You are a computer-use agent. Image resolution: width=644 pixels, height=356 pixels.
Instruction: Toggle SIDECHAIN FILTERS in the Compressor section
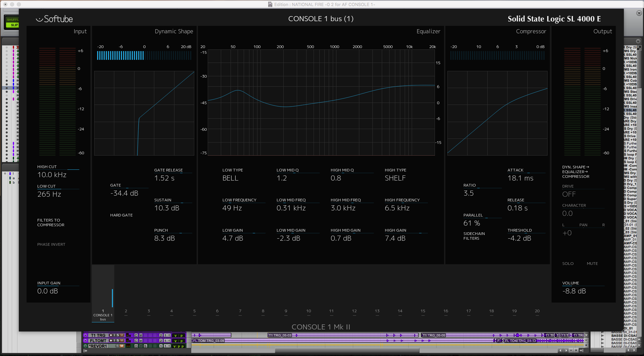pos(474,236)
